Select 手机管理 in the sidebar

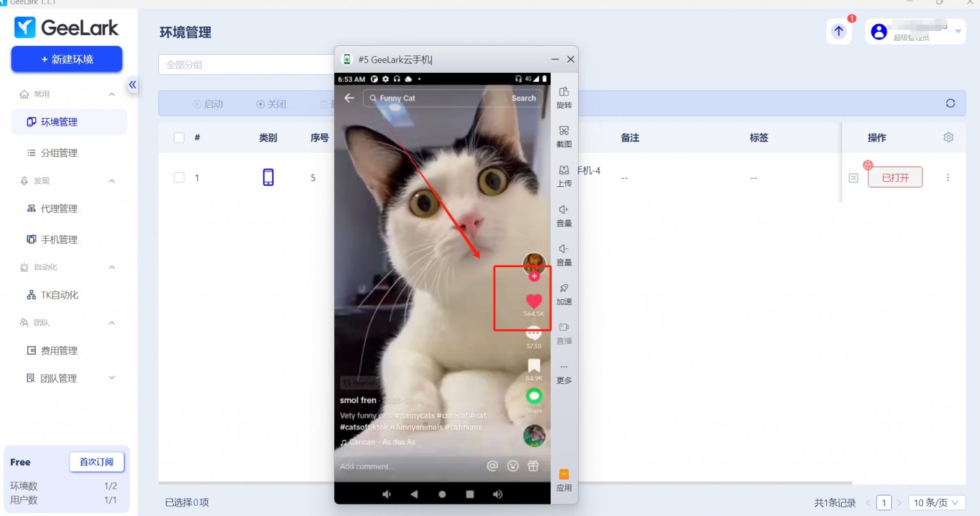[x=60, y=239]
